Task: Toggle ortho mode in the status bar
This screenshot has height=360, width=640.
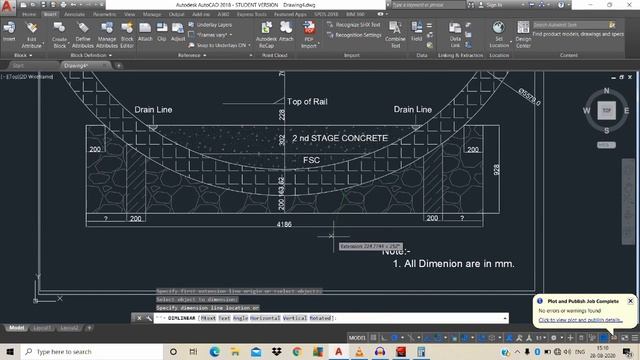Action: click(x=384, y=338)
